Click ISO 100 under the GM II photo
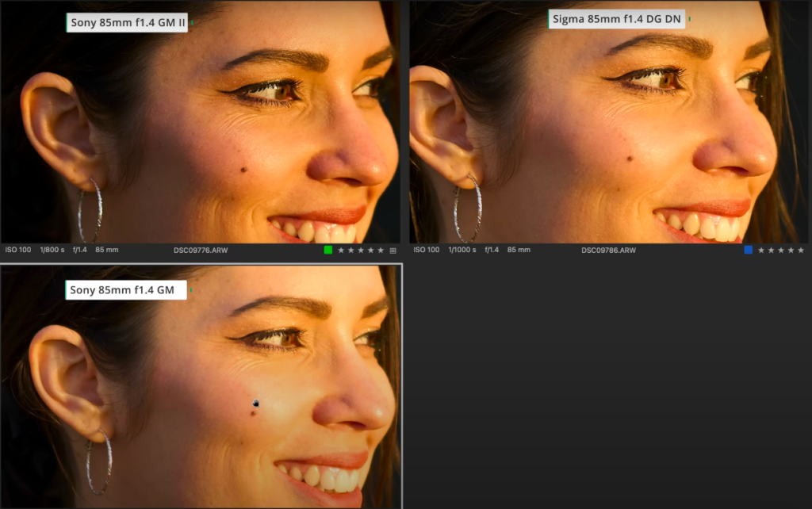The height and width of the screenshot is (509, 812). coord(18,250)
